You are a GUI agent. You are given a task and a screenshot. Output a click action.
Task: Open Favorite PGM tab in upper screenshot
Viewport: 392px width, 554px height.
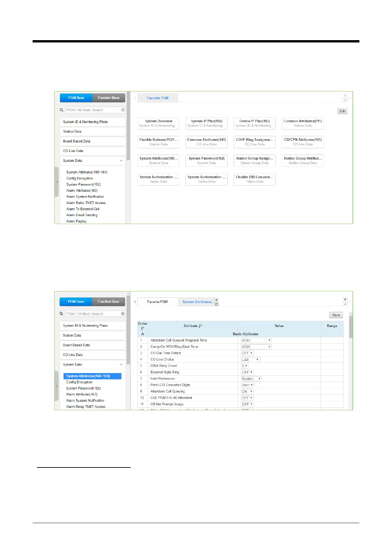pyautogui.click(x=158, y=98)
